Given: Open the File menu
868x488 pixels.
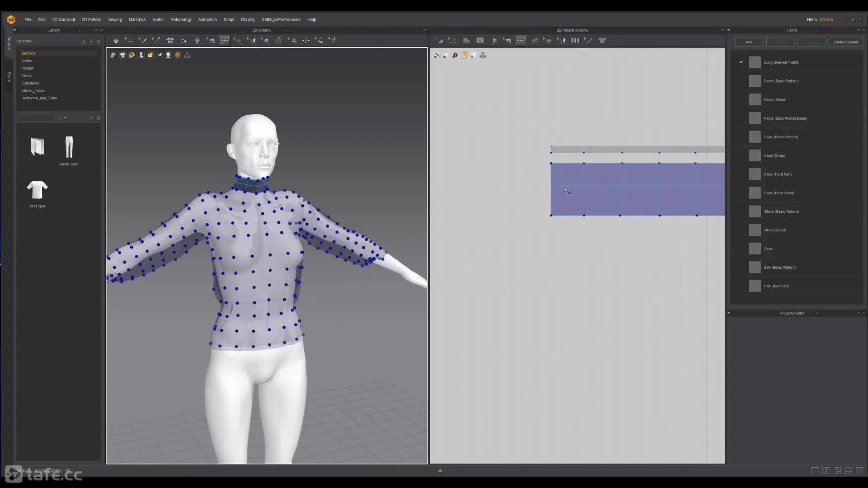Looking at the screenshot, I should (28, 20).
